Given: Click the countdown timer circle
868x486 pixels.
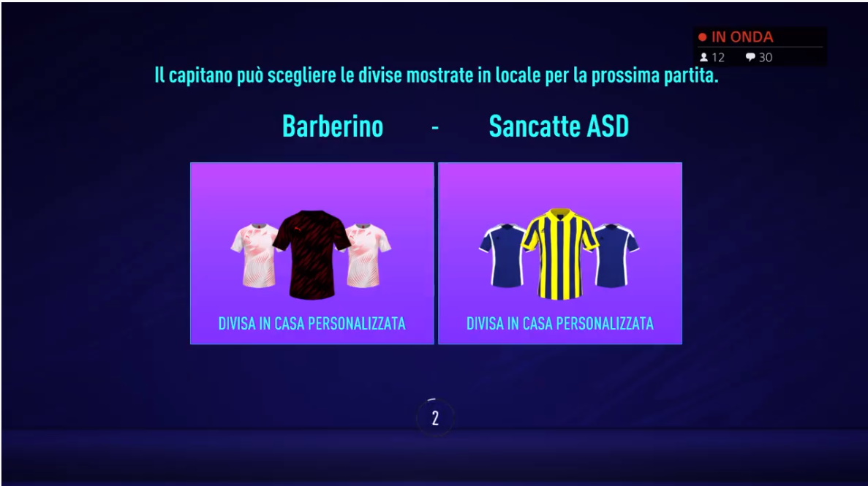Looking at the screenshot, I should pos(435,418).
